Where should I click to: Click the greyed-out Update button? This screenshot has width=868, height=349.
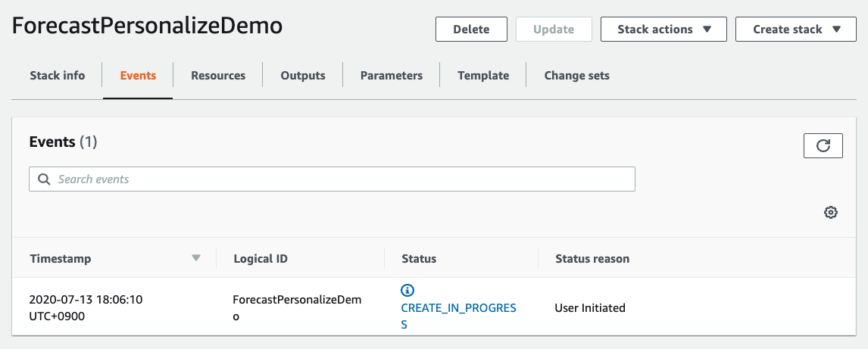tap(554, 30)
